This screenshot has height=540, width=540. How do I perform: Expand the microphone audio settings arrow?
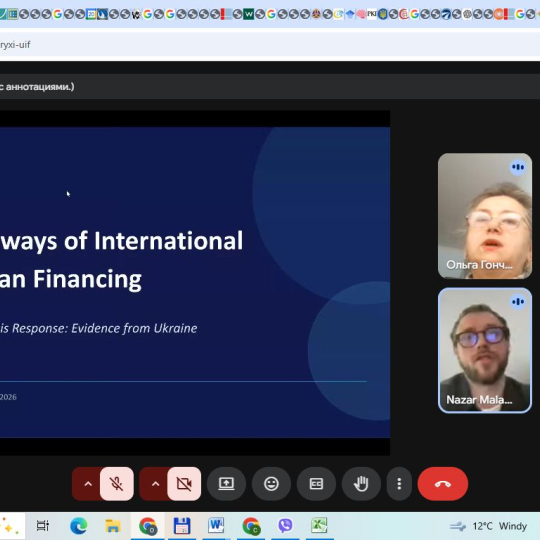pyautogui.click(x=88, y=484)
